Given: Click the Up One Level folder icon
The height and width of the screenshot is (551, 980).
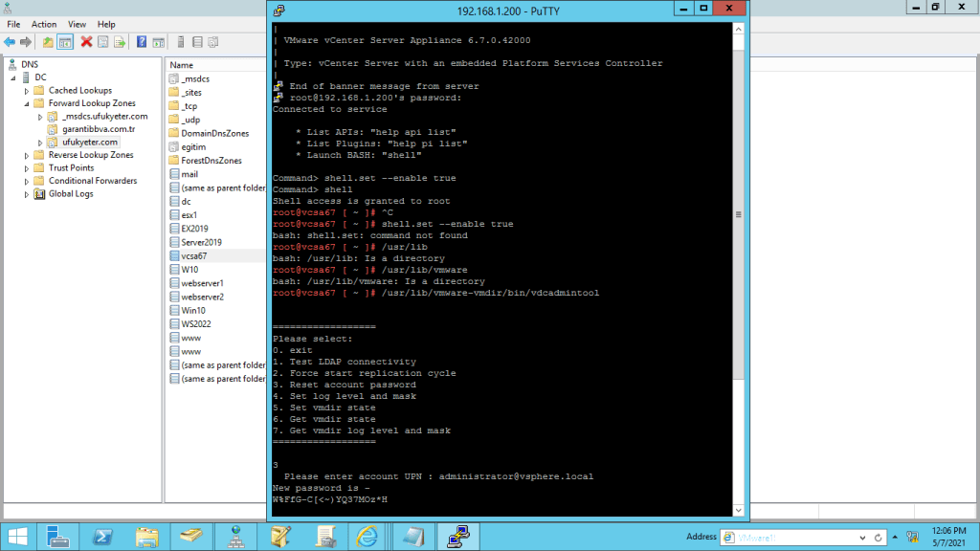Looking at the screenshot, I should point(48,42).
